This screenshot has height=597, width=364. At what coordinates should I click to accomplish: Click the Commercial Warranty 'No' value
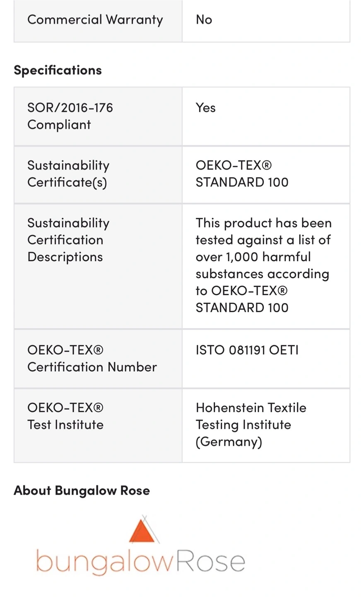204,19
